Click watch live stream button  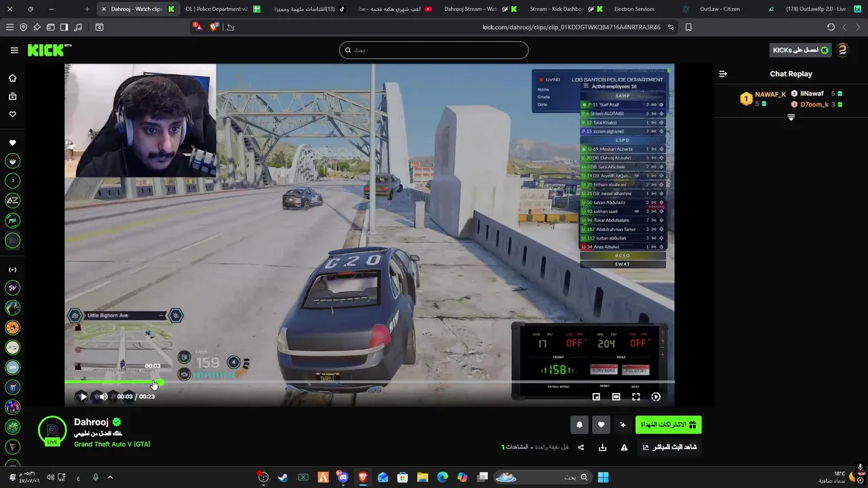(x=669, y=447)
